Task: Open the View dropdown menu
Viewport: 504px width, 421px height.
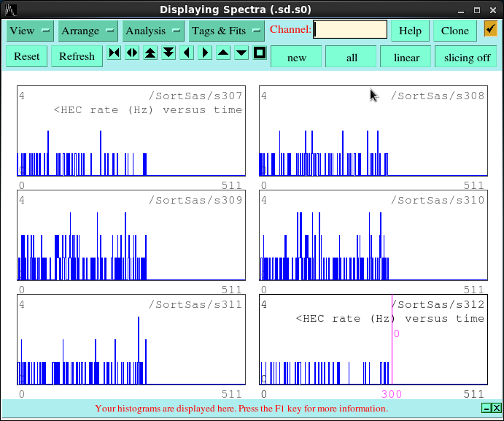Action: pyautogui.click(x=30, y=31)
